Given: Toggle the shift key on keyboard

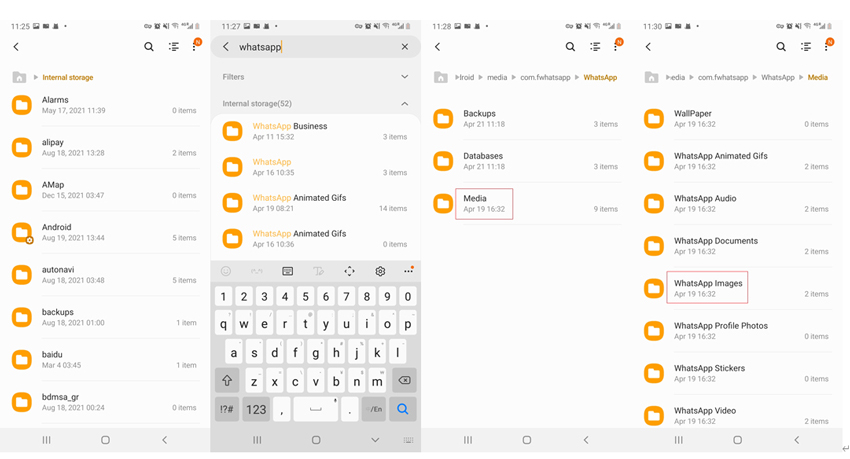Looking at the screenshot, I should (227, 381).
